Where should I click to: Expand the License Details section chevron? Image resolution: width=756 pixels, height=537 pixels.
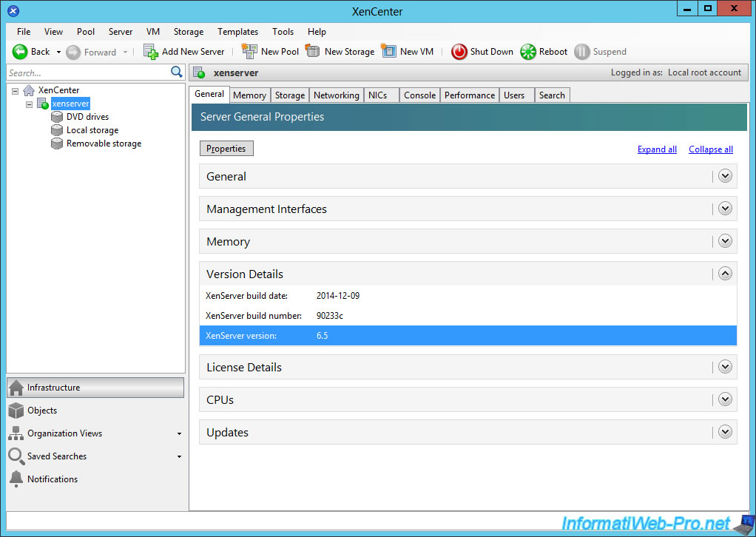point(725,367)
